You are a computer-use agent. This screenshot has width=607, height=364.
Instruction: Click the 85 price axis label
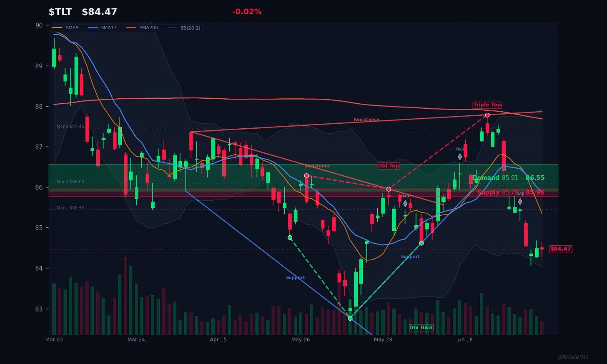(x=39, y=228)
